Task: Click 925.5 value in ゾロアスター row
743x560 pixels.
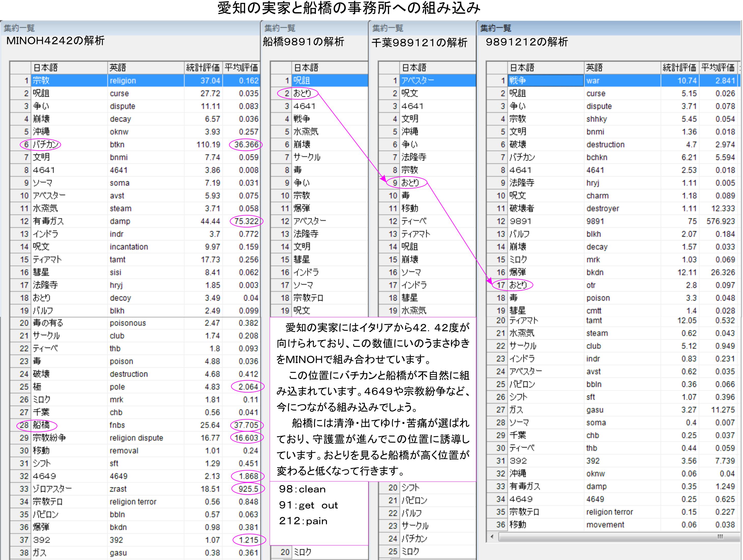Action: (248, 489)
